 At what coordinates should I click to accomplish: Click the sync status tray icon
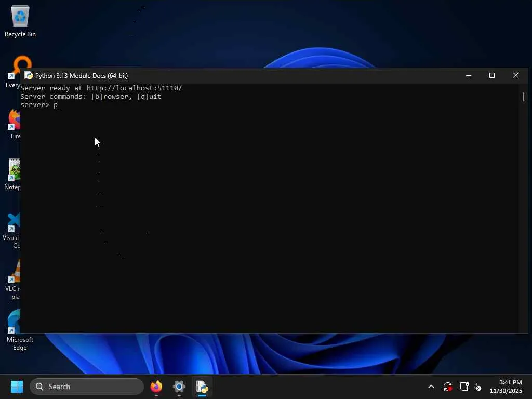447,387
